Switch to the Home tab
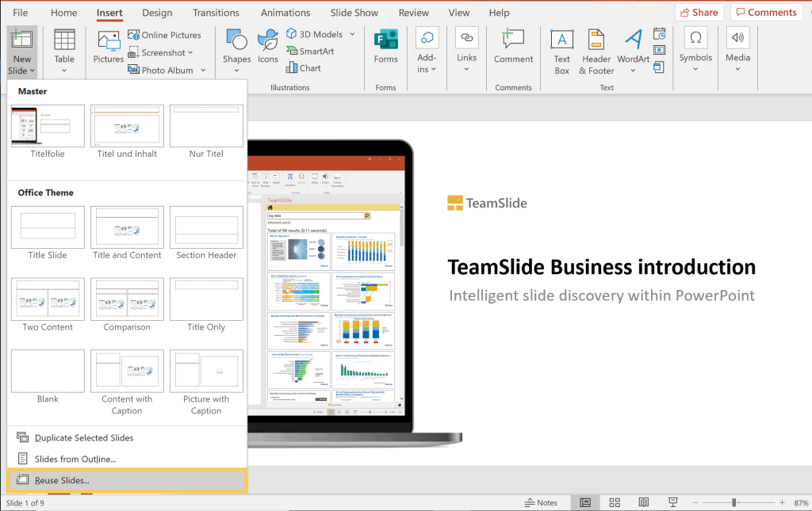This screenshot has height=511, width=812. point(63,13)
